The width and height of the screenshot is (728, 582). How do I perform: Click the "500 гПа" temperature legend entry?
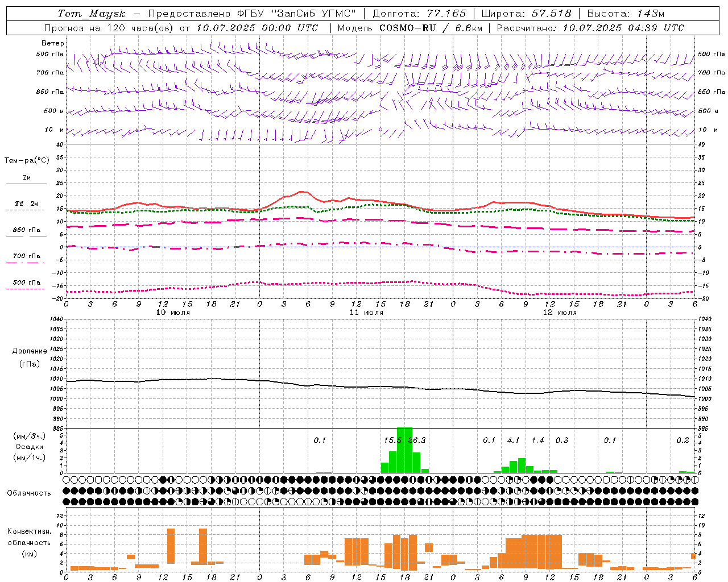point(27,282)
